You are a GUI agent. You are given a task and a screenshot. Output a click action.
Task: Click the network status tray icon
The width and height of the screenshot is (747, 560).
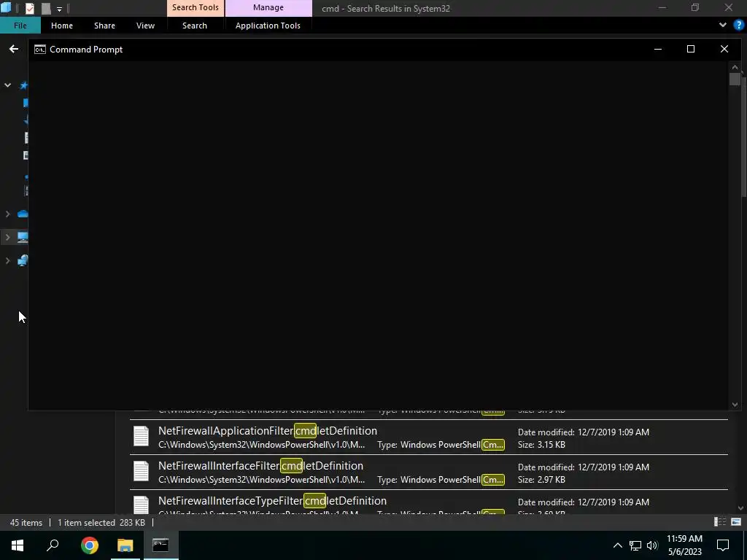coord(635,545)
